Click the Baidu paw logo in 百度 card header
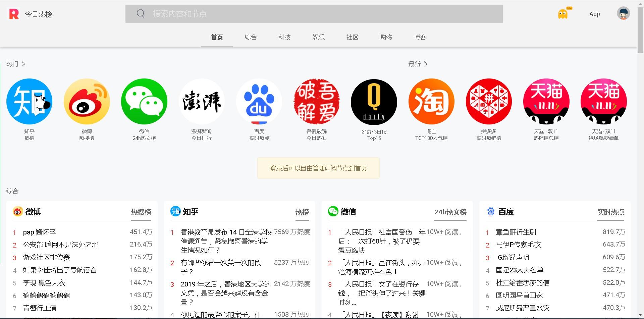 click(491, 212)
